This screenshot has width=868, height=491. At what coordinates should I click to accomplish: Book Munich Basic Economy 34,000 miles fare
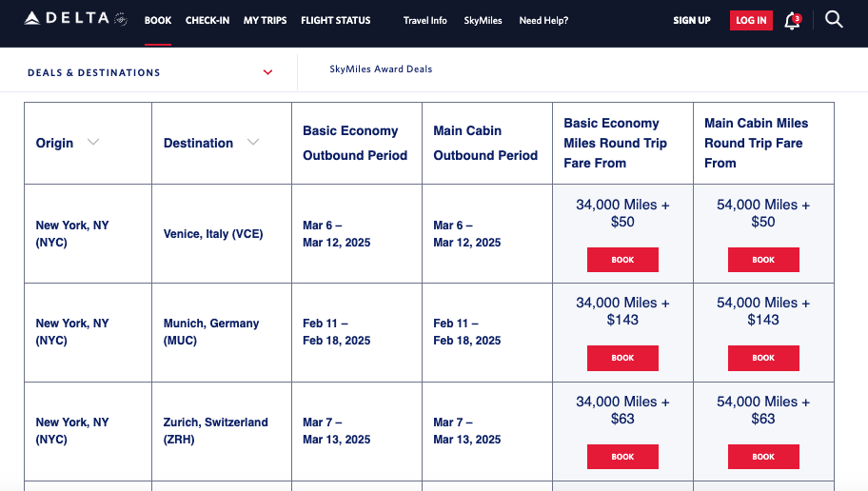[622, 358]
